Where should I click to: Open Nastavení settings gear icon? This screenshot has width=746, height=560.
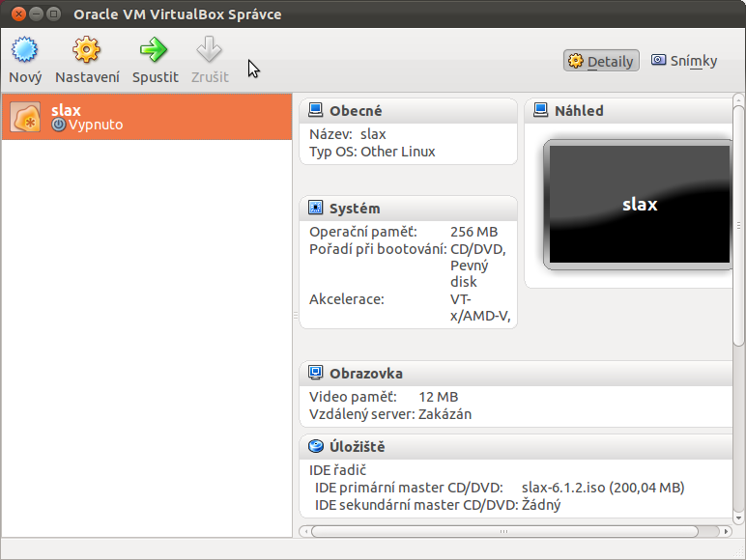click(x=87, y=49)
